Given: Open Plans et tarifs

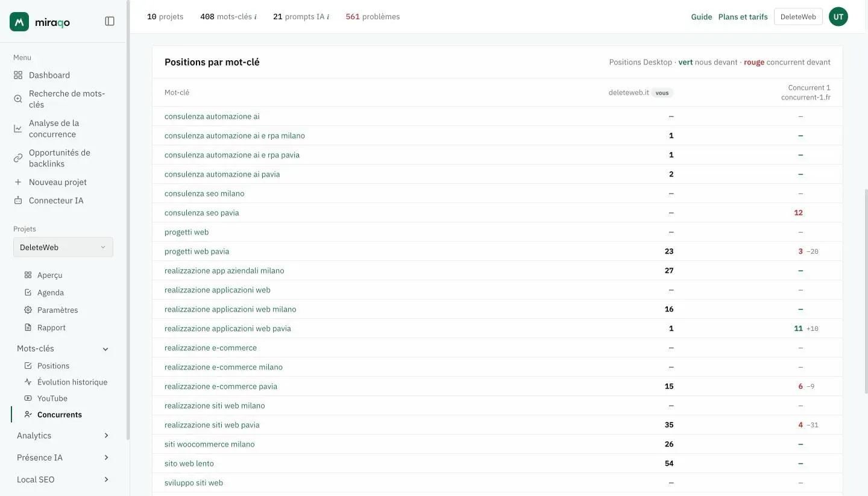Looking at the screenshot, I should [743, 17].
